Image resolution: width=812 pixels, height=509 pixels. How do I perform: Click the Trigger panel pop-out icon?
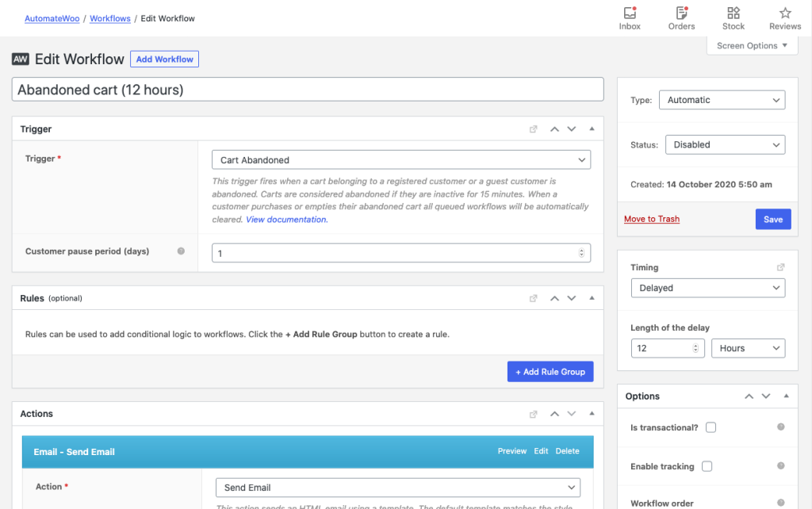coord(533,128)
